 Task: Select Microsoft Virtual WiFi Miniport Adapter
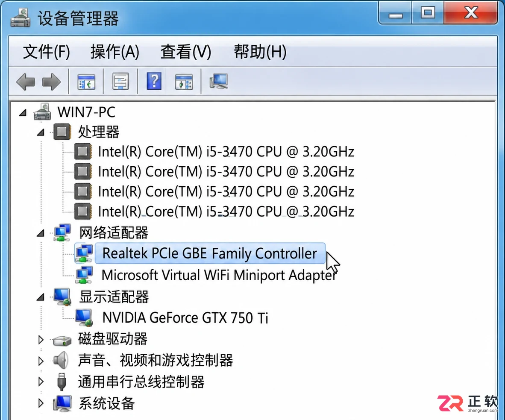click(219, 275)
